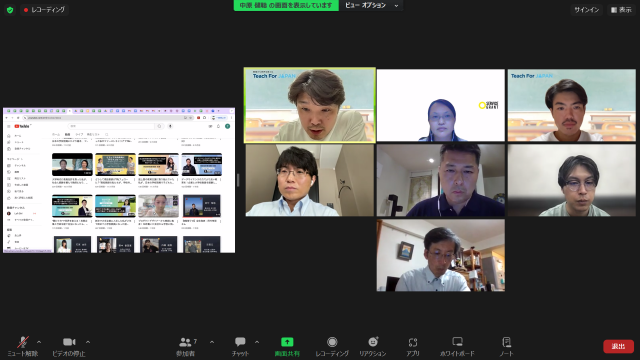Open the apps icon

[413, 347]
